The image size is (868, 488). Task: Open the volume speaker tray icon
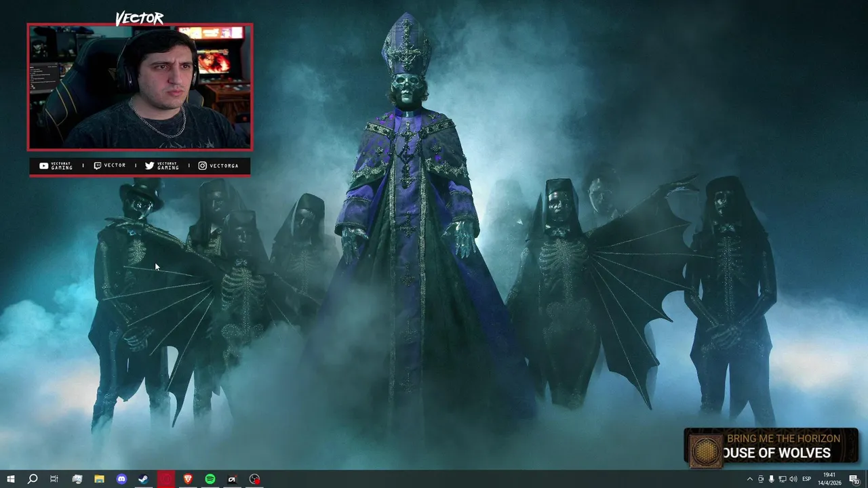(x=793, y=479)
